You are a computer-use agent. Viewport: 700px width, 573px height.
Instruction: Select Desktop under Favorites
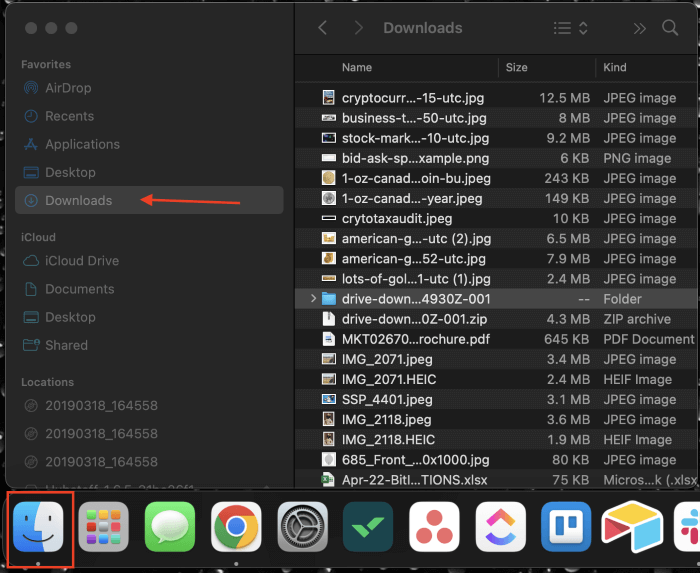(149, 172)
